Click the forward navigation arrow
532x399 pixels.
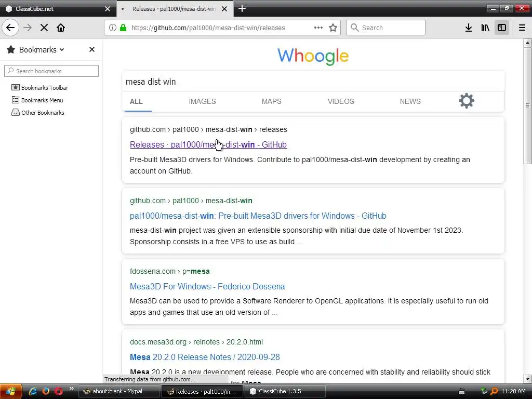pyautogui.click(x=28, y=28)
